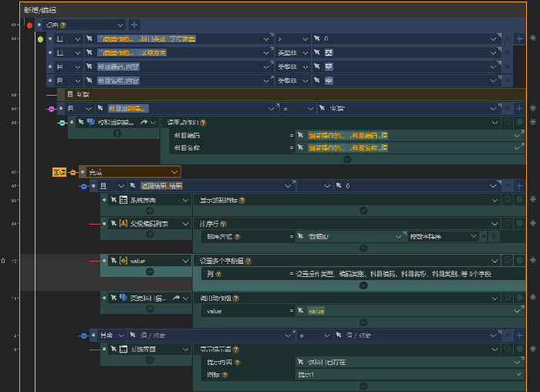Toggle the blue node on the bottom condition row
This screenshot has height=392, width=540.
[x=83, y=336]
